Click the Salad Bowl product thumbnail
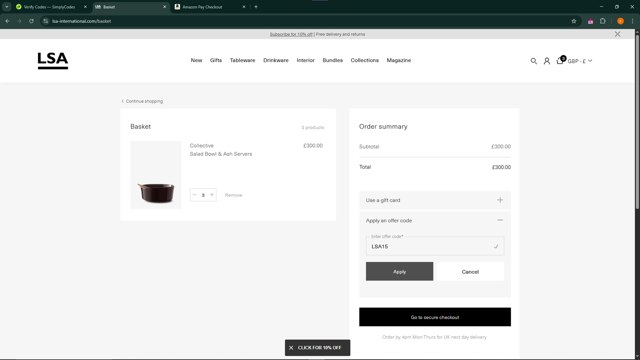 click(156, 175)
